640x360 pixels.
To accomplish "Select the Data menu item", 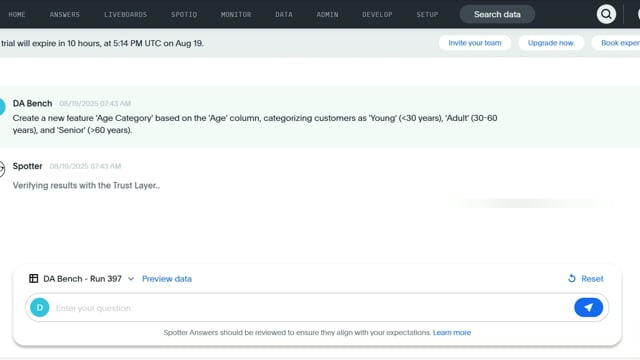I will [x=284, y=14].
